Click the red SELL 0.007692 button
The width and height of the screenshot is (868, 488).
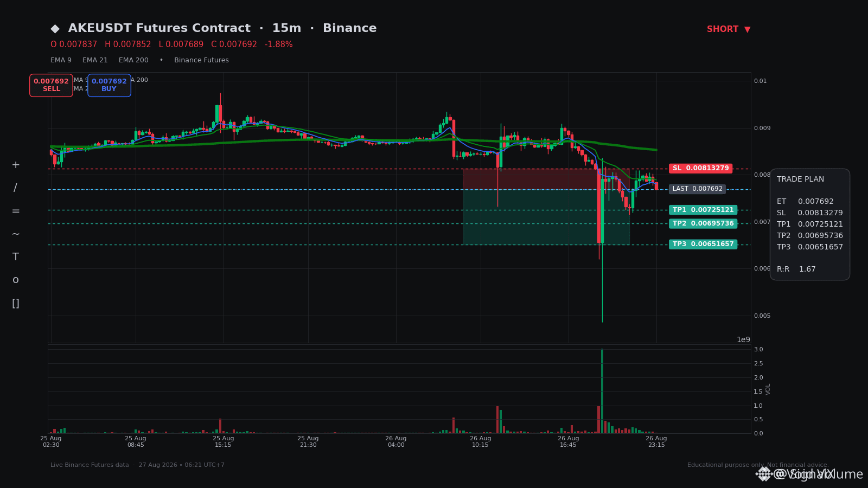tap(51, 85)
